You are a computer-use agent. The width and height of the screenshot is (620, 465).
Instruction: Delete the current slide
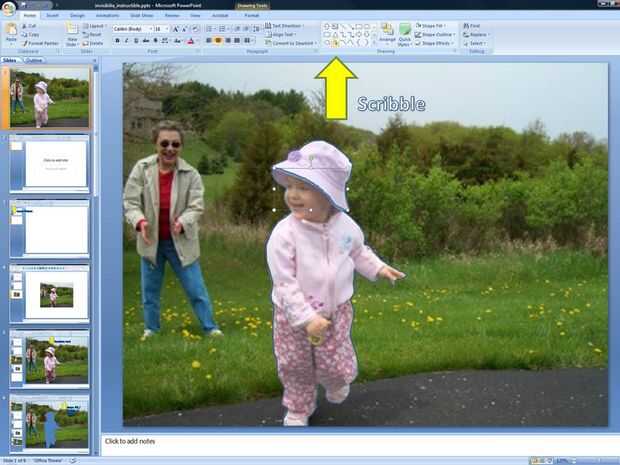[93, 43]
